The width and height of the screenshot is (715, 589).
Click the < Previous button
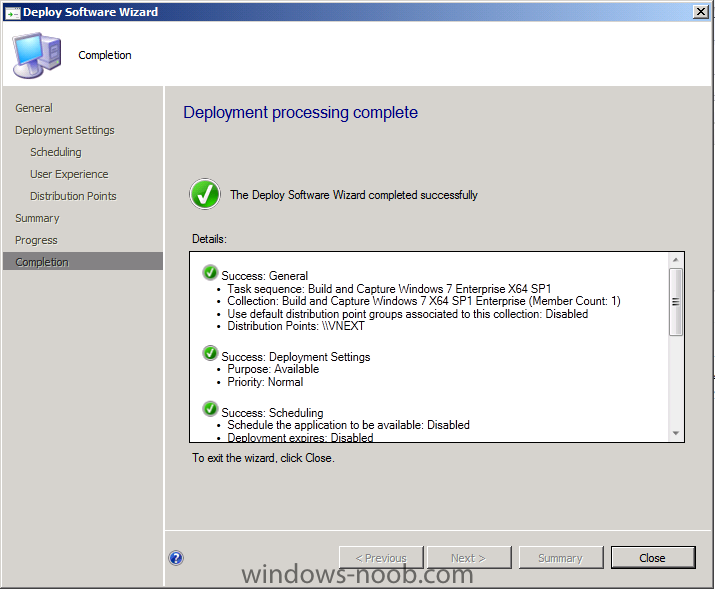[x=381, y=558]
